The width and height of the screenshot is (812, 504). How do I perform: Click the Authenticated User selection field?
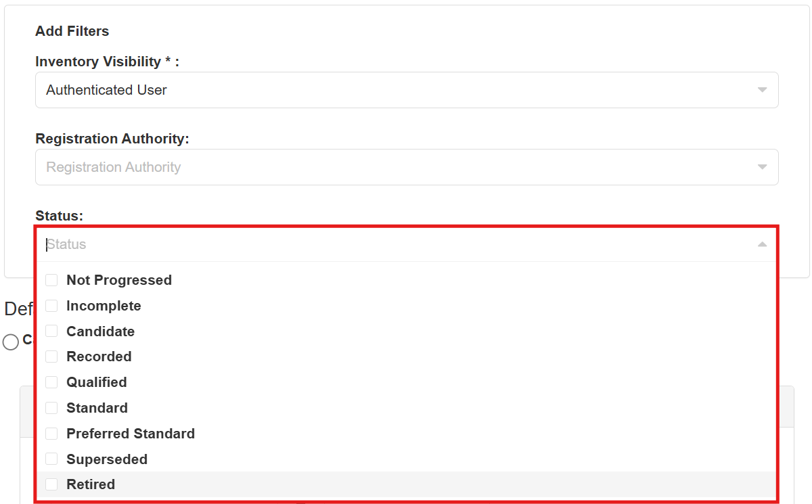tap(392, 90)
